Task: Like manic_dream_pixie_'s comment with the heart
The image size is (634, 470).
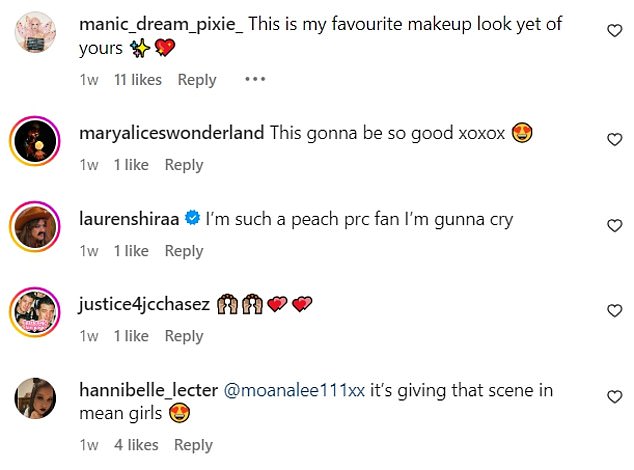Action: 615,31
